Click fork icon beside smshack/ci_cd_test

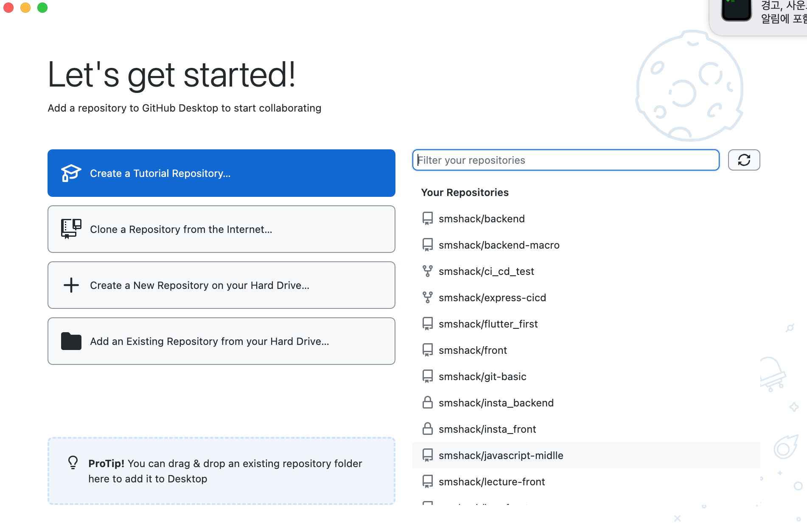(428, 271)
